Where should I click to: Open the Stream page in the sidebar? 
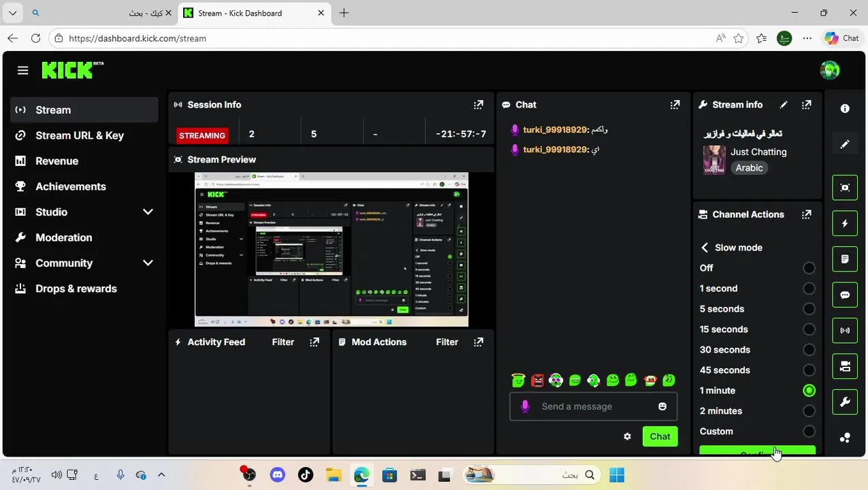tap(84, 110)
